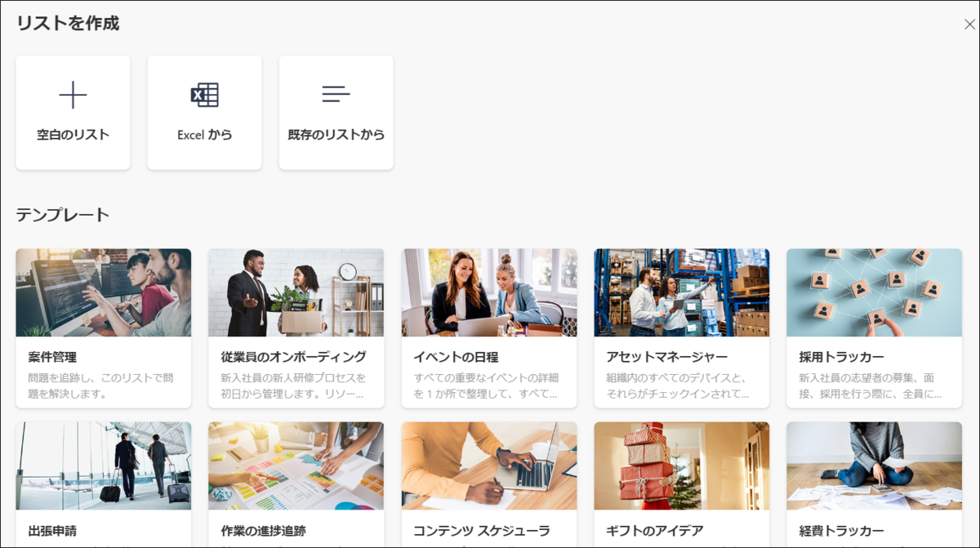This screenshot has height=548, width=980.
Task: Click the テンプレート section heading
Action: (63, 215)
